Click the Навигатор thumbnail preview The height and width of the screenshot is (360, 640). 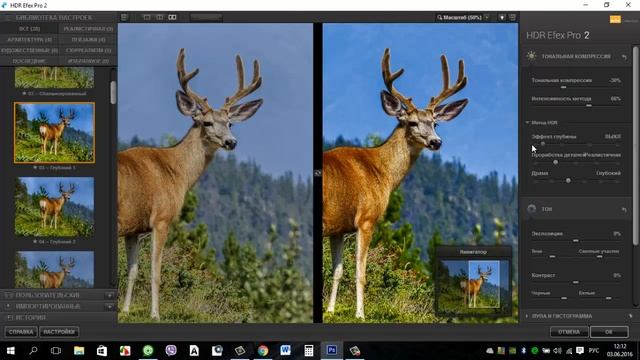473,284
